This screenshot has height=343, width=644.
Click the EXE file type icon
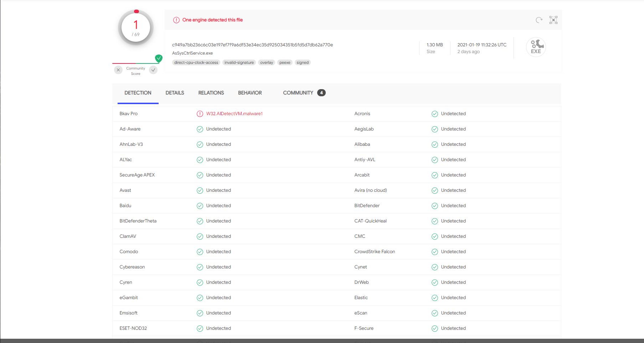(x=536, y=47)
